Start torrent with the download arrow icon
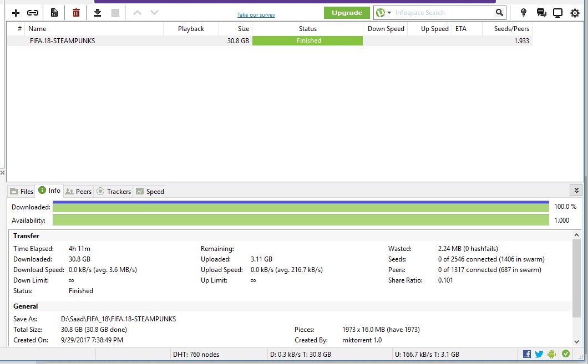Screen dimensions: 588x364 [98, 13]
